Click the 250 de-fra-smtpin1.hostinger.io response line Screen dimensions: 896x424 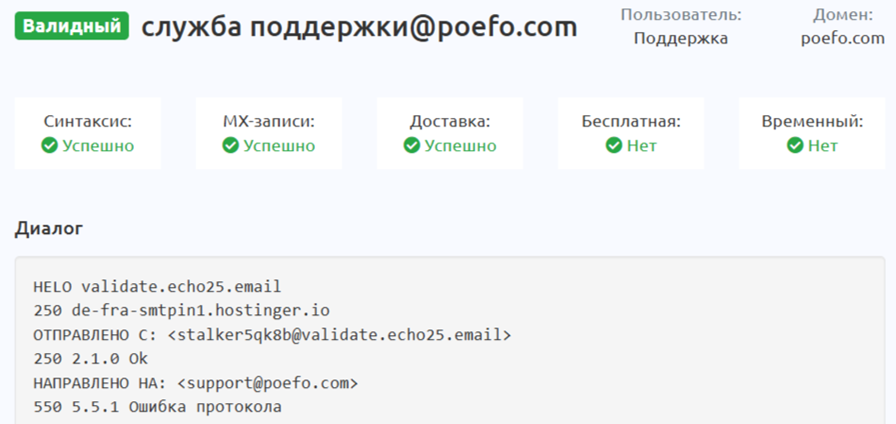pos(181,310)
